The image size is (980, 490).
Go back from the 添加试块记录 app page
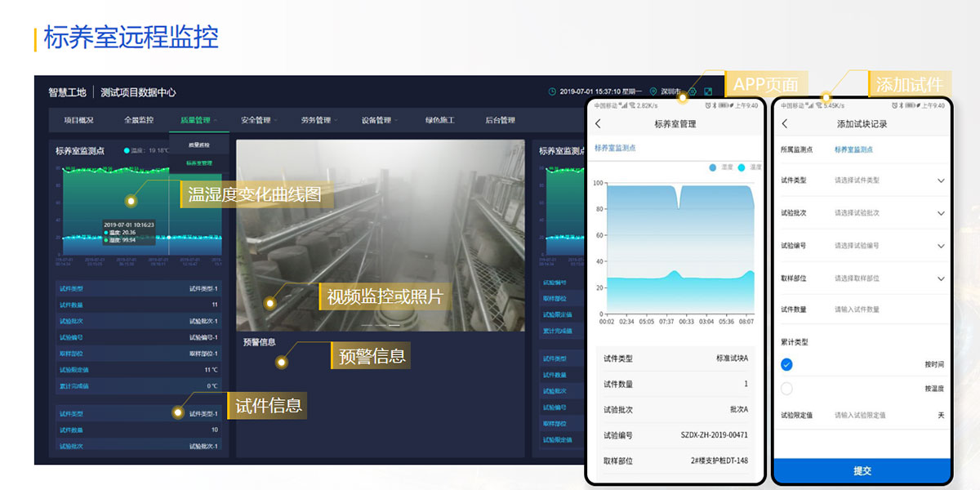click(785, 124)
